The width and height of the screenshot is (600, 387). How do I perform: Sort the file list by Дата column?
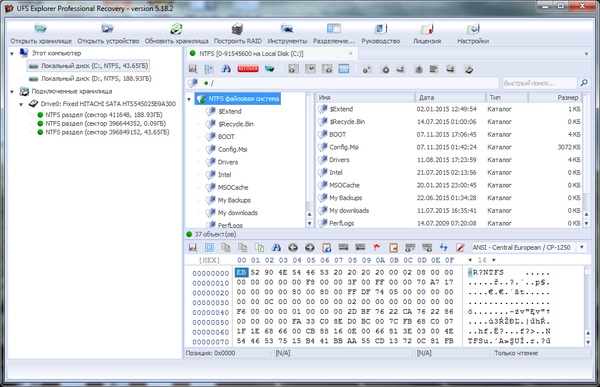(450, 98)
